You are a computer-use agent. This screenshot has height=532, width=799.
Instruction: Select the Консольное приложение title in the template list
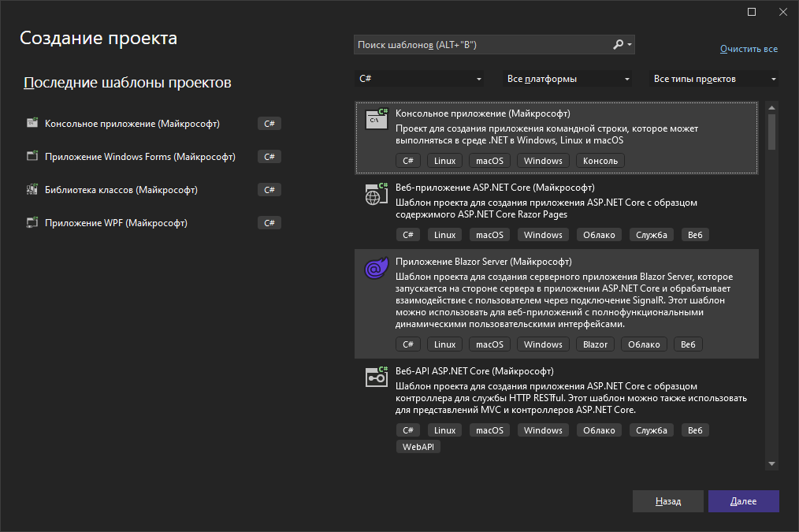coord(482,113)
